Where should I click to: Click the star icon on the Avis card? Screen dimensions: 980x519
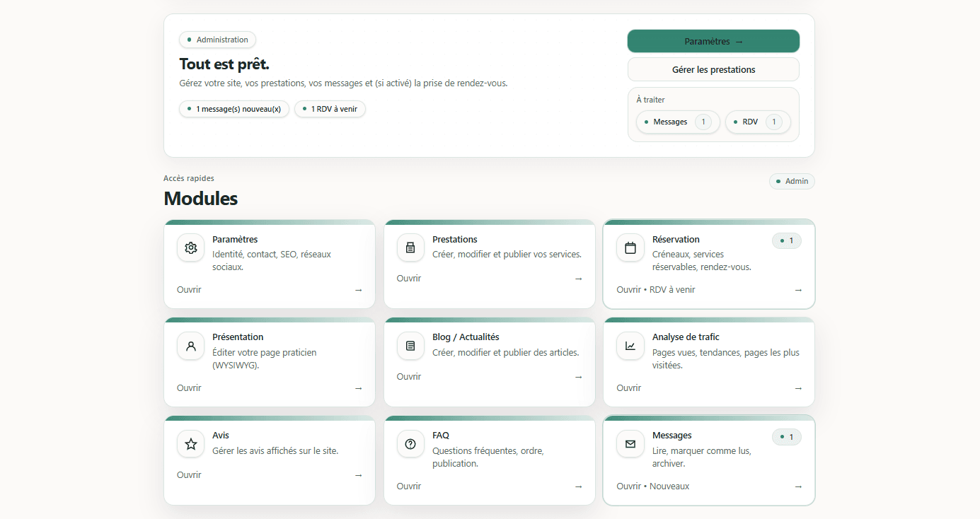tap(190, 444)
